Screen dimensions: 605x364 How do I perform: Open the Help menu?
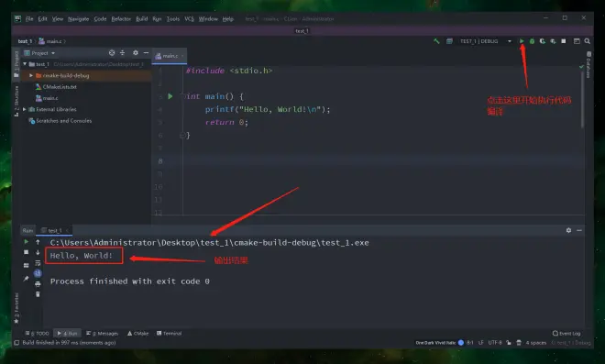point(228,19)
